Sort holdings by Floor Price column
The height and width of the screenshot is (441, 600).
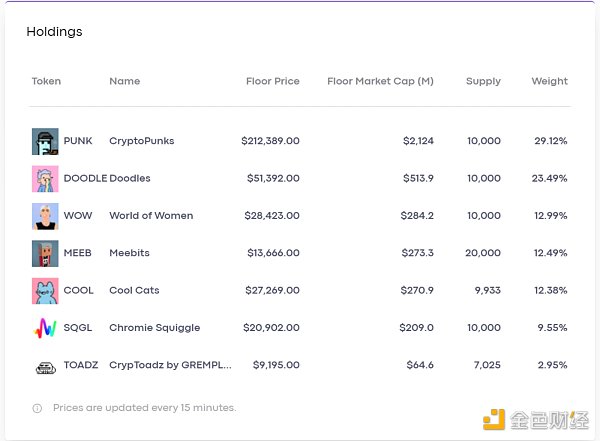click(x=272, y=81)
